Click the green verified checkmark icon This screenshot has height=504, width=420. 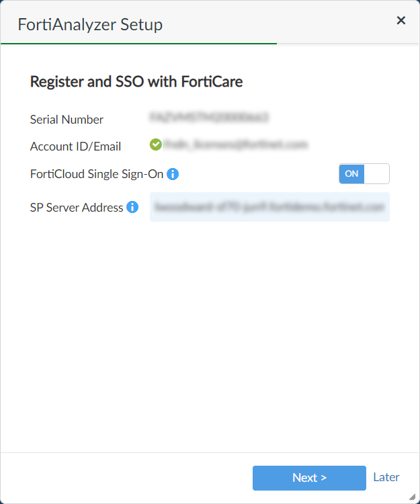click(x=155, y=144)
